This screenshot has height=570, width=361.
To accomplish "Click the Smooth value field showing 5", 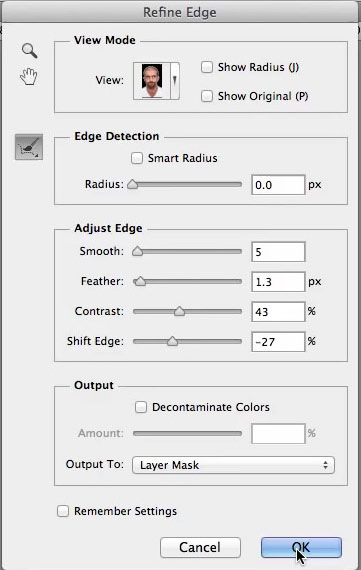I will [x=278, y=252].
